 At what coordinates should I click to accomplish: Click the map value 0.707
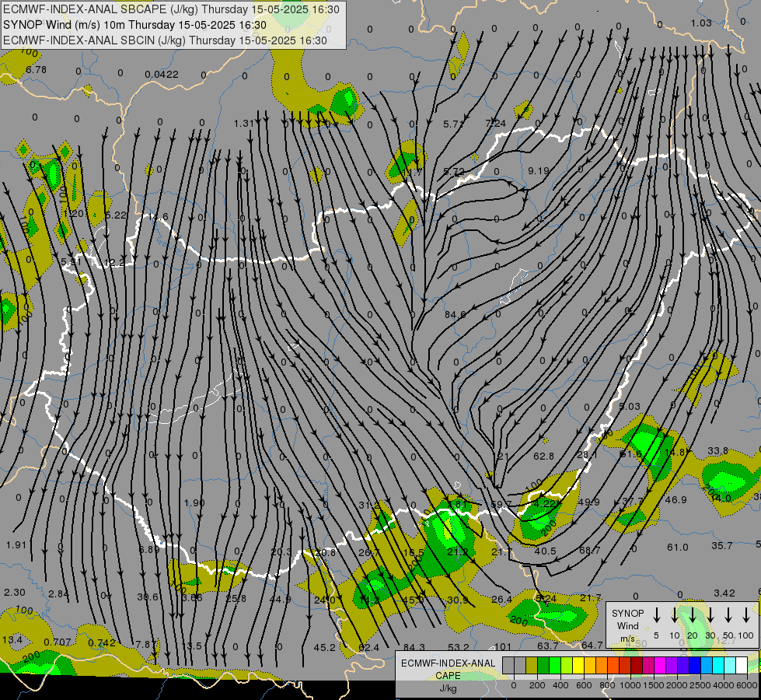pos(58,642)
